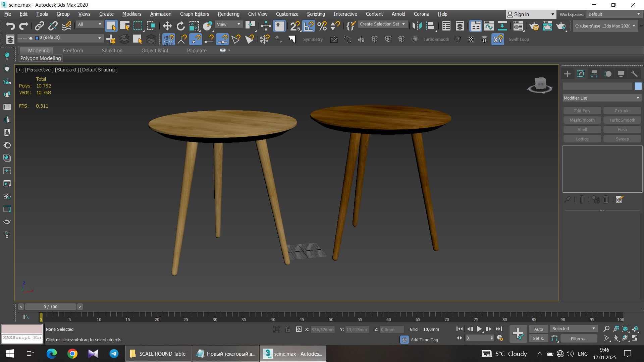Toggle the 2.5D Snaps button
The image size is (644, 362).
point(295,26)
